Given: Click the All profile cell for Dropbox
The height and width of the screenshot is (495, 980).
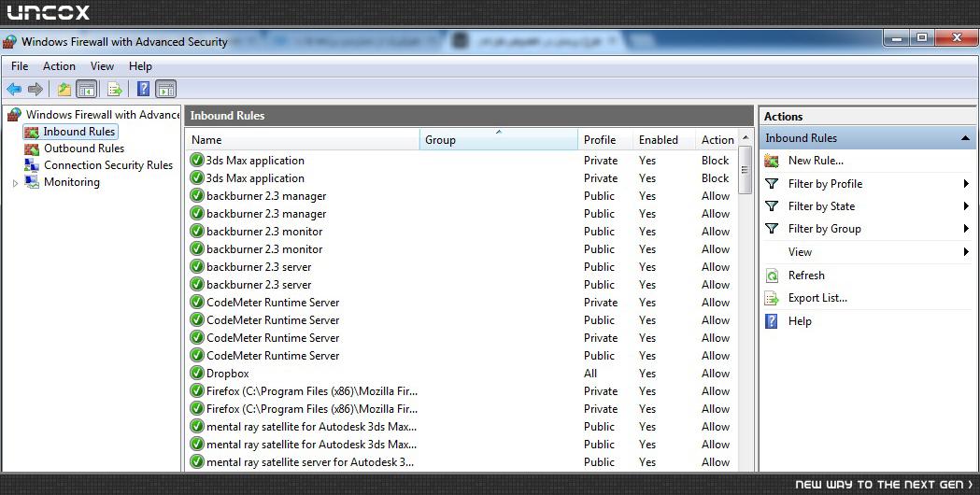Looking at the screenshot, I should pyautogui.click(x=590, y=374).
